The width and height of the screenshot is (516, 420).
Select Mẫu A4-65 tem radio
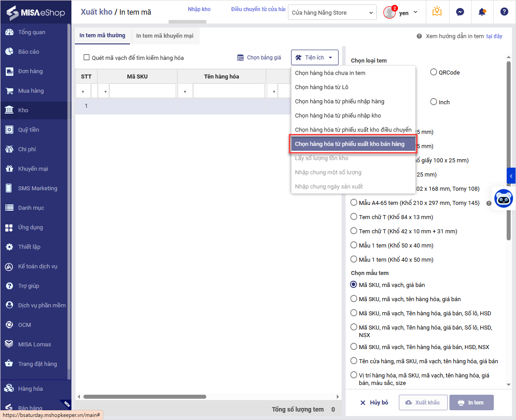click(x=354, y=203)
